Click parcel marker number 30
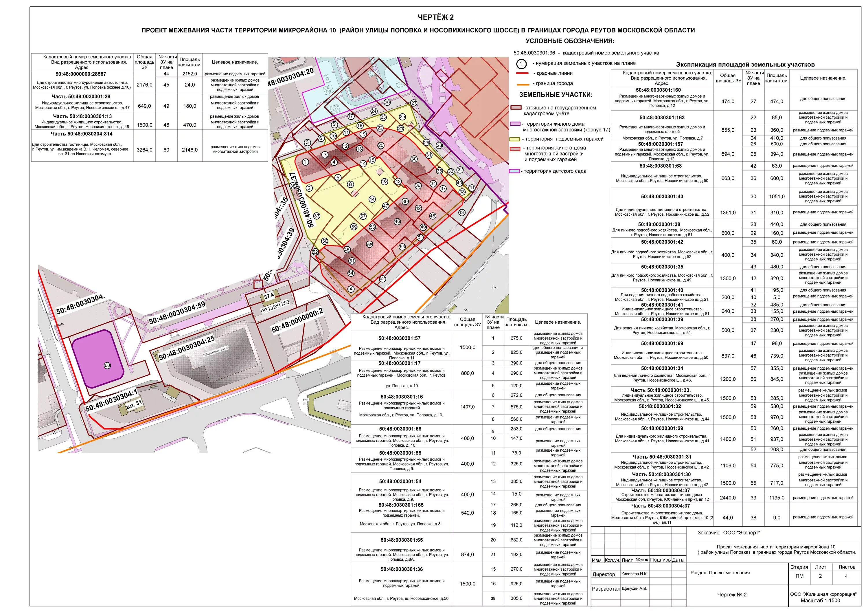The image size is (868, 614). [414, 159]
